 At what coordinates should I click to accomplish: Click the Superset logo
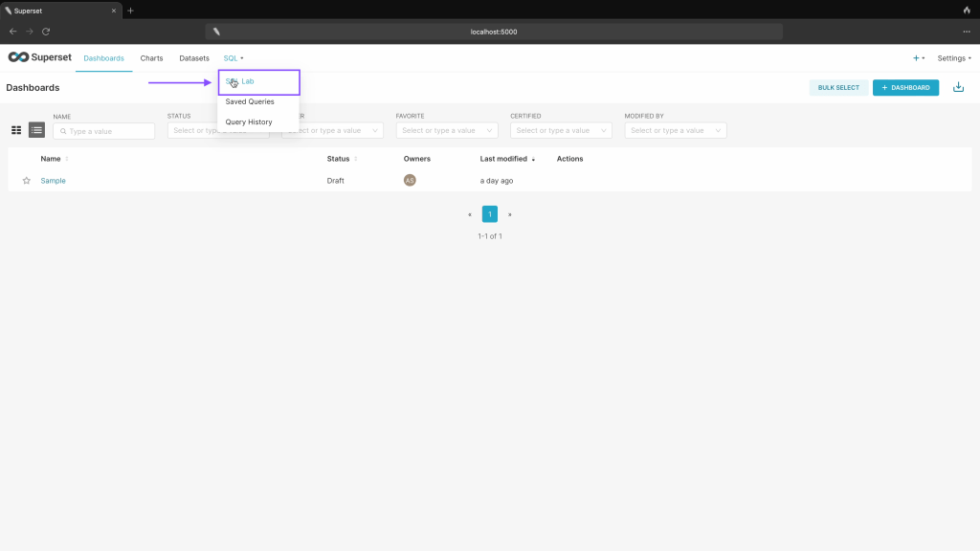(x=39, y=58)
